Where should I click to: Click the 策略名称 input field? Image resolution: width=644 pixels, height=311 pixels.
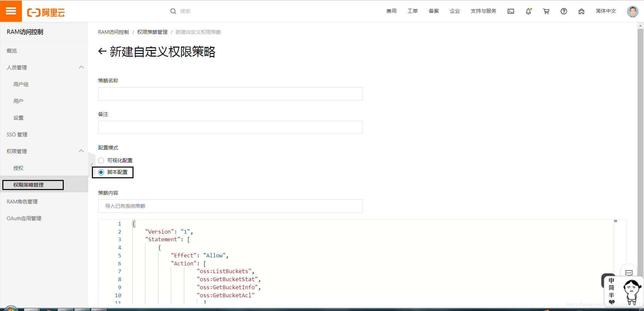pos(230,94)
